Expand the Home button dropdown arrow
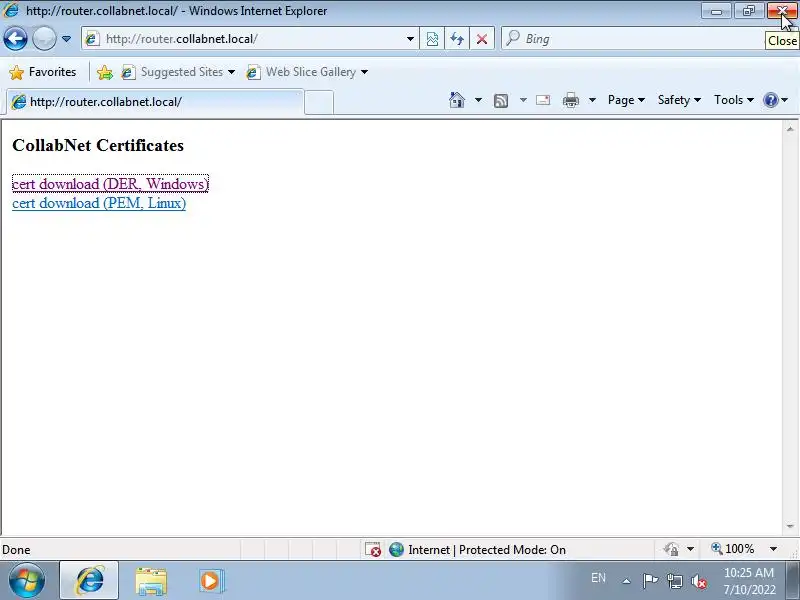The image size is (800, 600). tap(478, 100)
